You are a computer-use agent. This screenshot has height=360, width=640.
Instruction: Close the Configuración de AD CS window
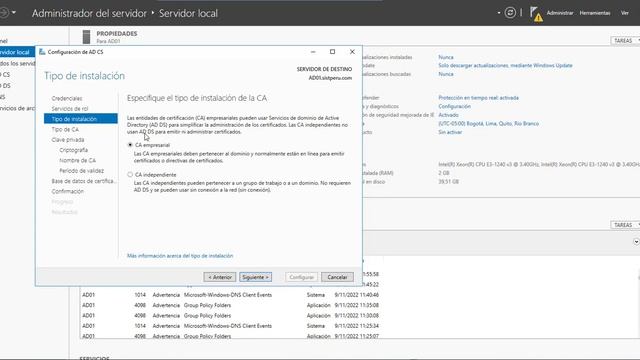click(352, 52)
